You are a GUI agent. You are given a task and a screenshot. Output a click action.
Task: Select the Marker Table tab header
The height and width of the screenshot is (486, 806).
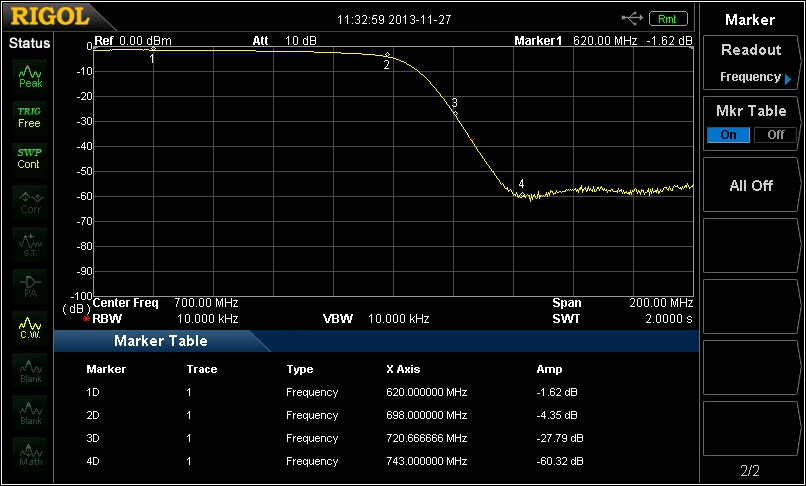[160, 341]
